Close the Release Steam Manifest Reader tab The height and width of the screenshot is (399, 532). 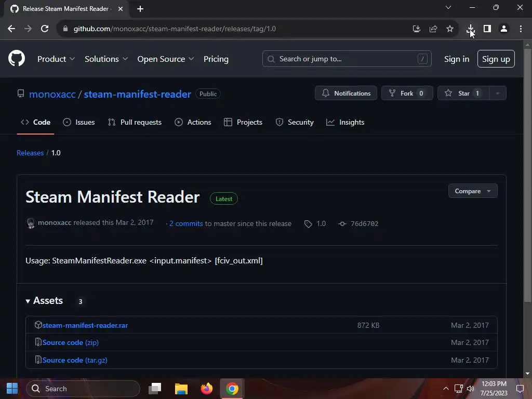point(121,9)
